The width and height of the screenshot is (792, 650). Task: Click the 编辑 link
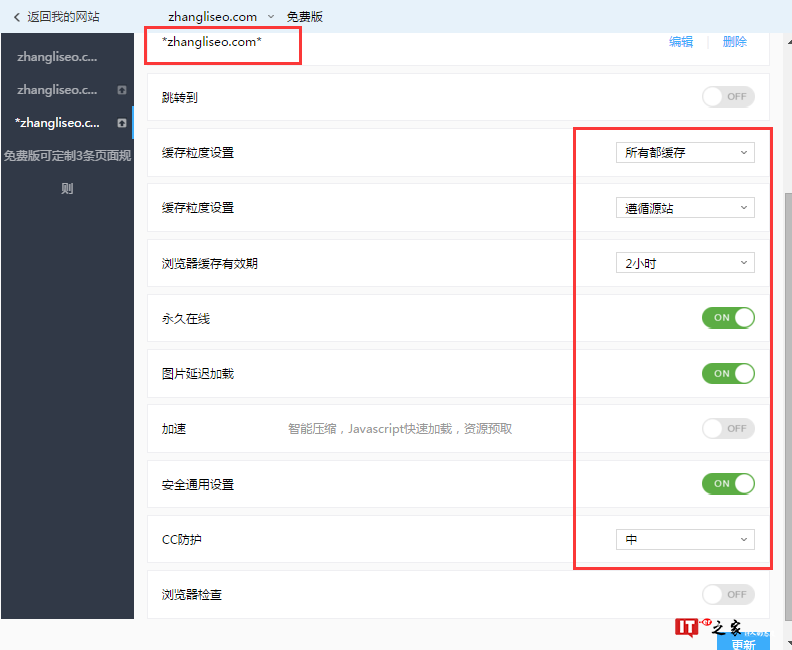[681, 42]
